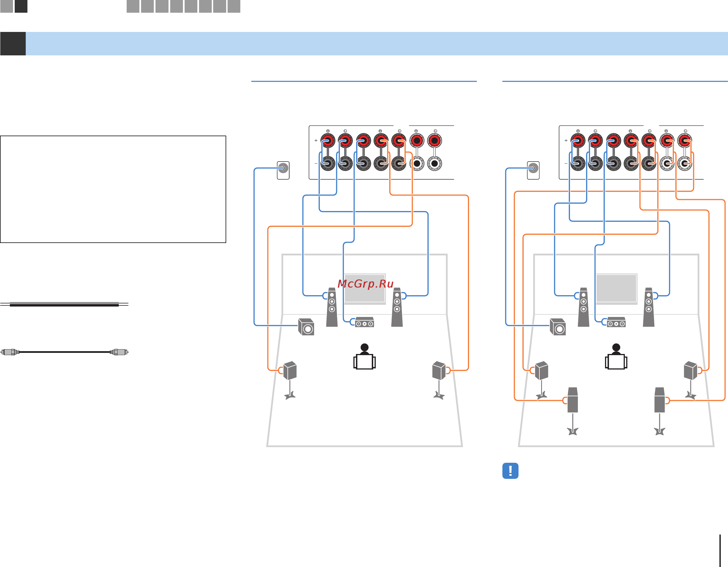Click front L black negative terminal, 7.1 diagram
The width and height of the screenshot is (728, 567).
pos(595,164)
